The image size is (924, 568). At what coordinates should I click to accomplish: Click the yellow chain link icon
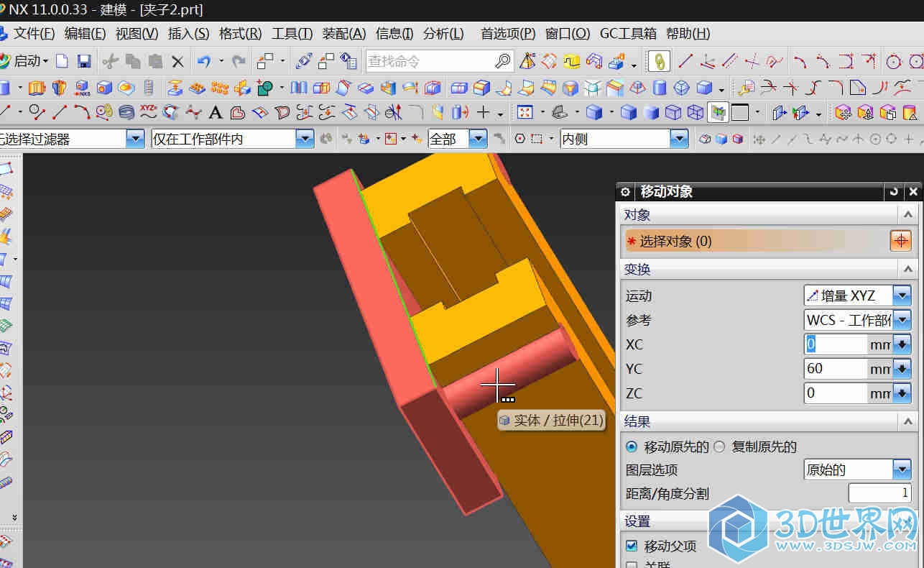click(x=658, y=61)
